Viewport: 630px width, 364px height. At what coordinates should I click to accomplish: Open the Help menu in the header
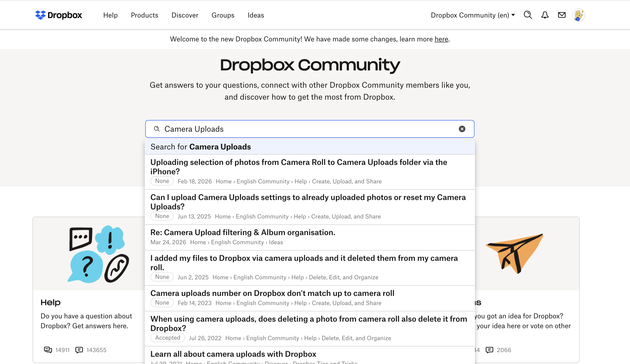tap(111, 15)
